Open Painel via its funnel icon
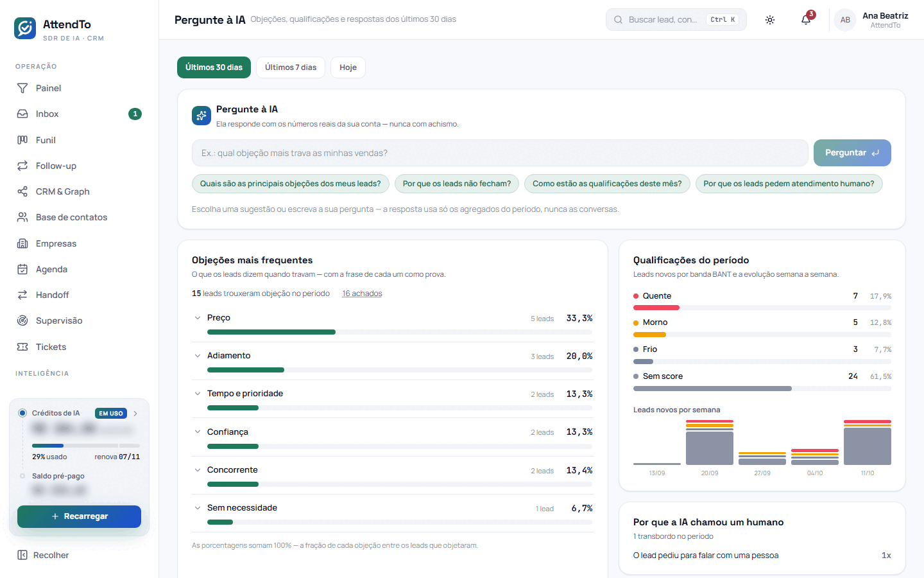The width and height of the screenshot is (924, 578). [22, 88]
